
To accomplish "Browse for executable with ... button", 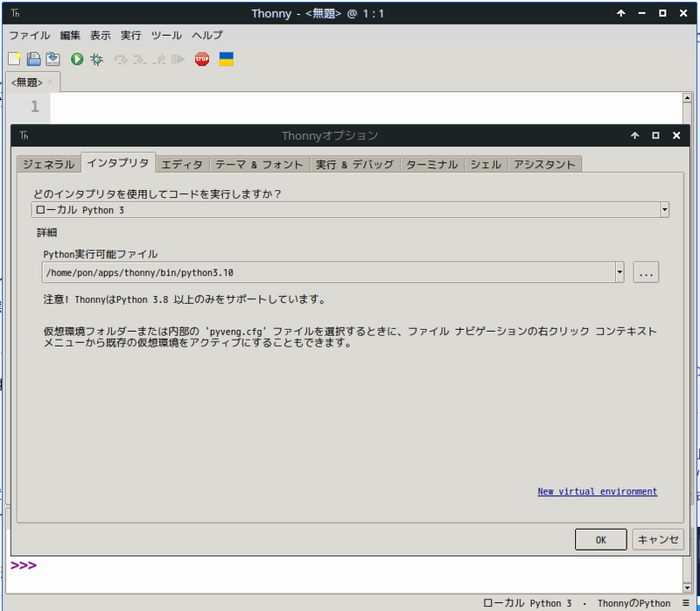I will tap(646, 272).
